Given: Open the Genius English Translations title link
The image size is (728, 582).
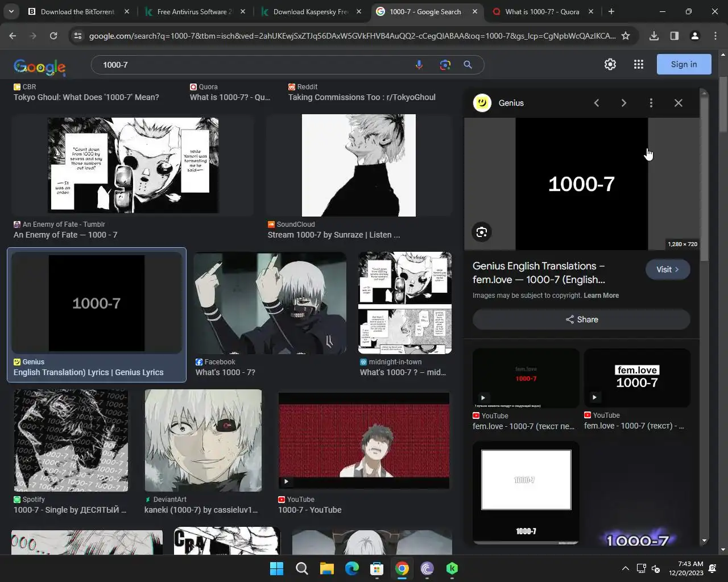Looking at the screenshot, I should point(539,273).
